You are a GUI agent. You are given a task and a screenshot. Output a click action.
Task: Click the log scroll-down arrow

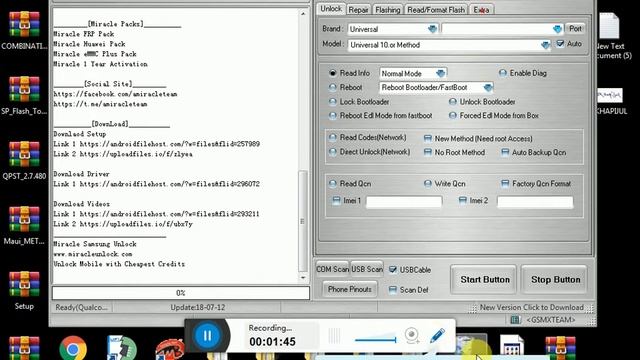click(x=303, y=278)
